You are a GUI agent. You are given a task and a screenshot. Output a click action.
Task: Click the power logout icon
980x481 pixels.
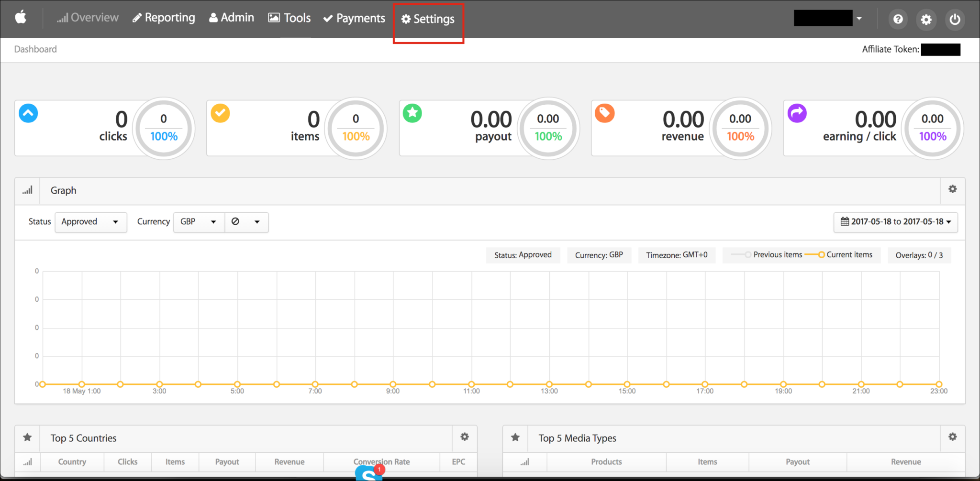[955, 19]
